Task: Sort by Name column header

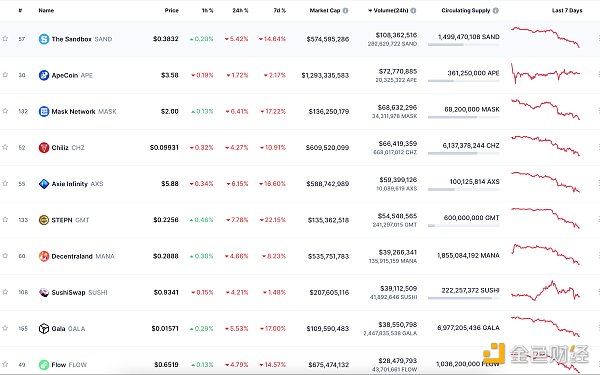Action: click(46, 11)
